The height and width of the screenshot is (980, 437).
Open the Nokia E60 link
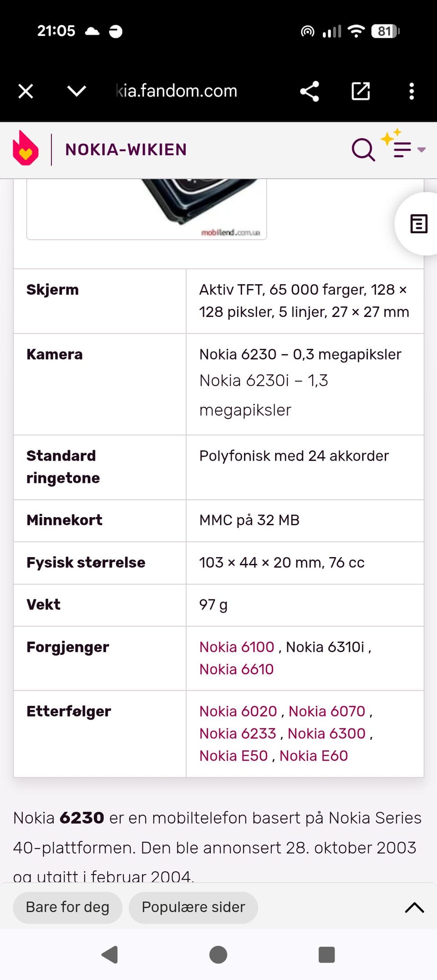coord(314,755)
